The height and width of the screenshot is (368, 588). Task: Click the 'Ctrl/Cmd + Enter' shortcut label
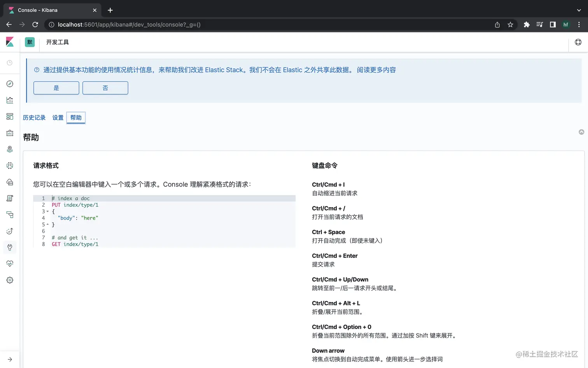[x=335, y=256]
